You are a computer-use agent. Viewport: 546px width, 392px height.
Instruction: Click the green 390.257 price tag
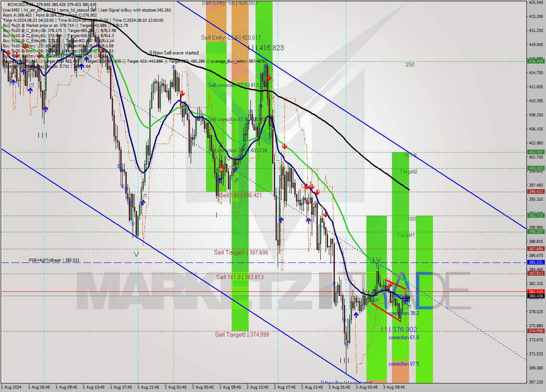click(536, 232)
